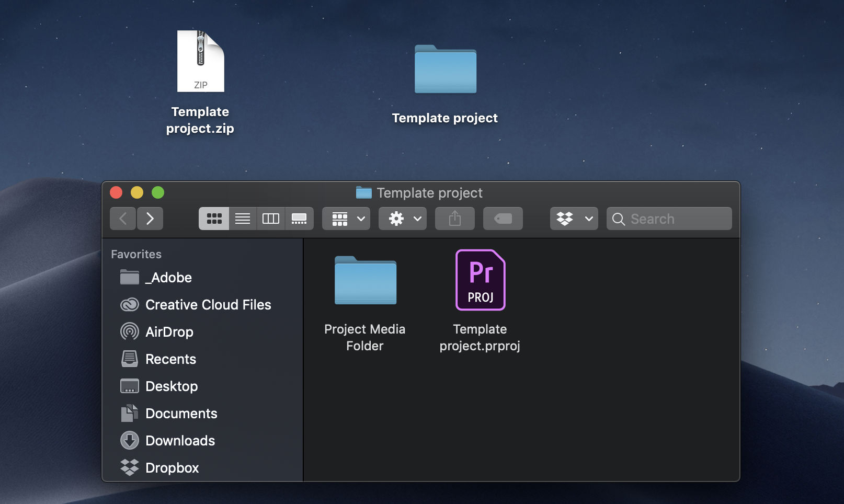Switch Finder to list view
This screenshot has height=504, width=844.
[242, 219]
